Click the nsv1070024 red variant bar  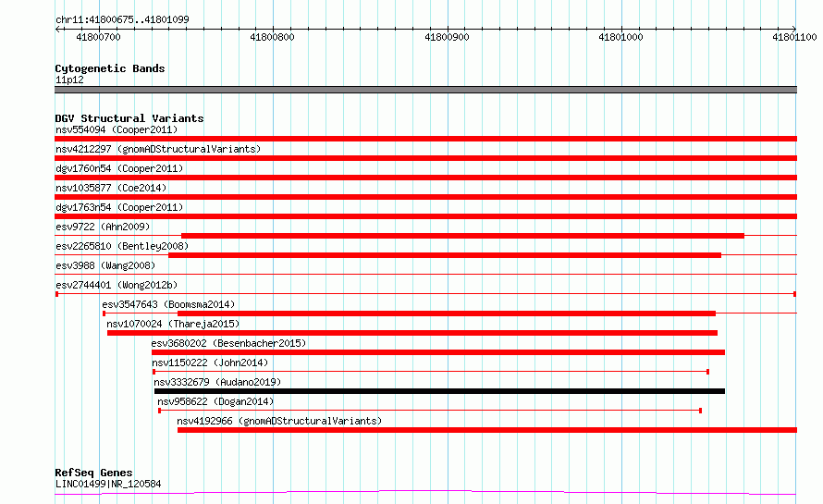[412, 333]
